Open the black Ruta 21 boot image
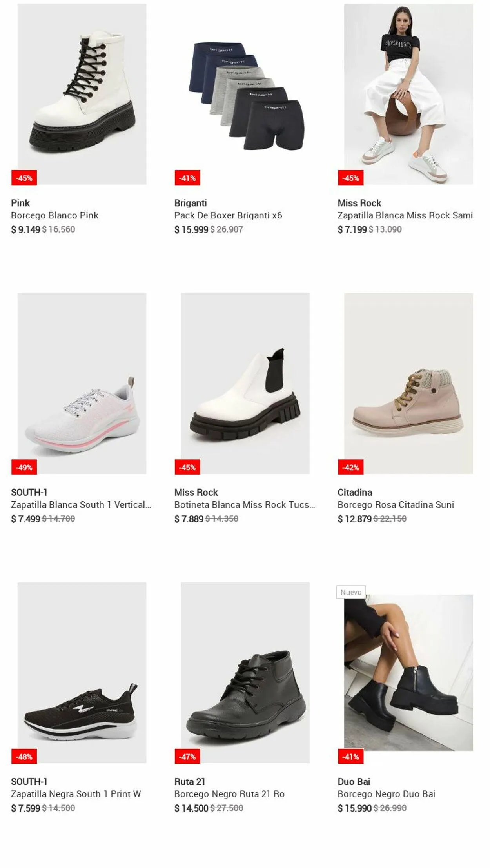 (x=245, y=672)
